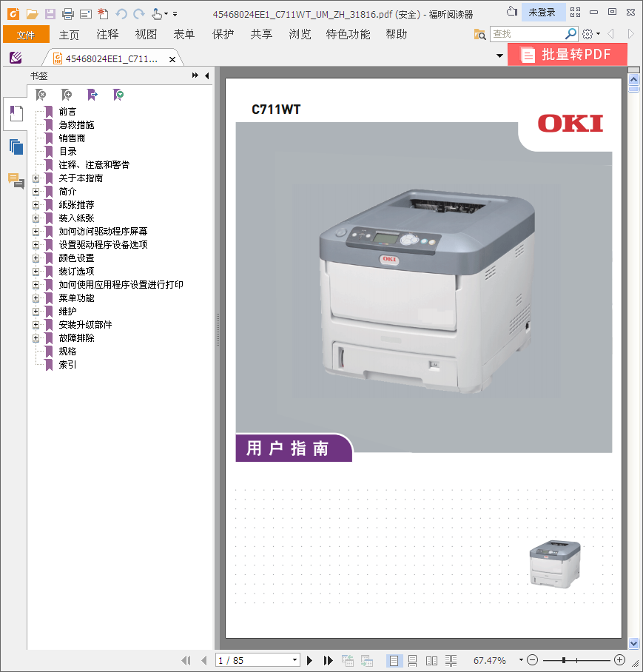Viewport: 643px width, 672px height.
Task: Click the delete bookmark icon
Action: pyautogui.click(x=41, y=95)
